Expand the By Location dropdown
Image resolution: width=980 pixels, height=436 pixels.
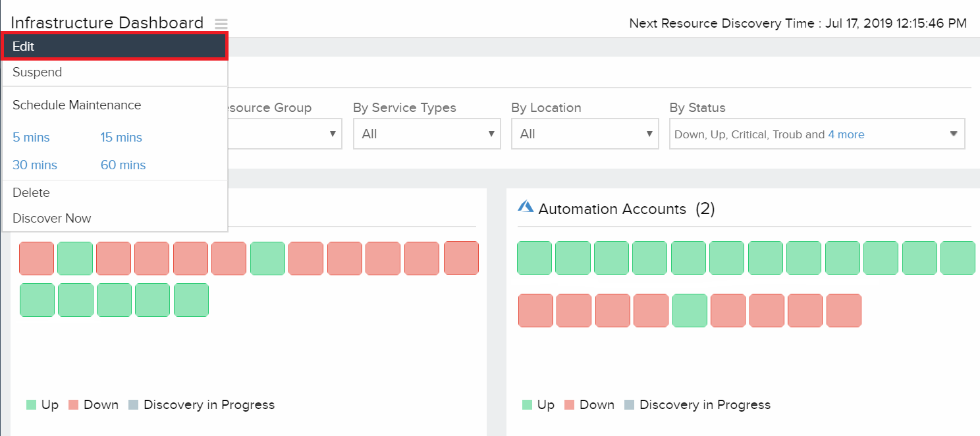[585, 134]
